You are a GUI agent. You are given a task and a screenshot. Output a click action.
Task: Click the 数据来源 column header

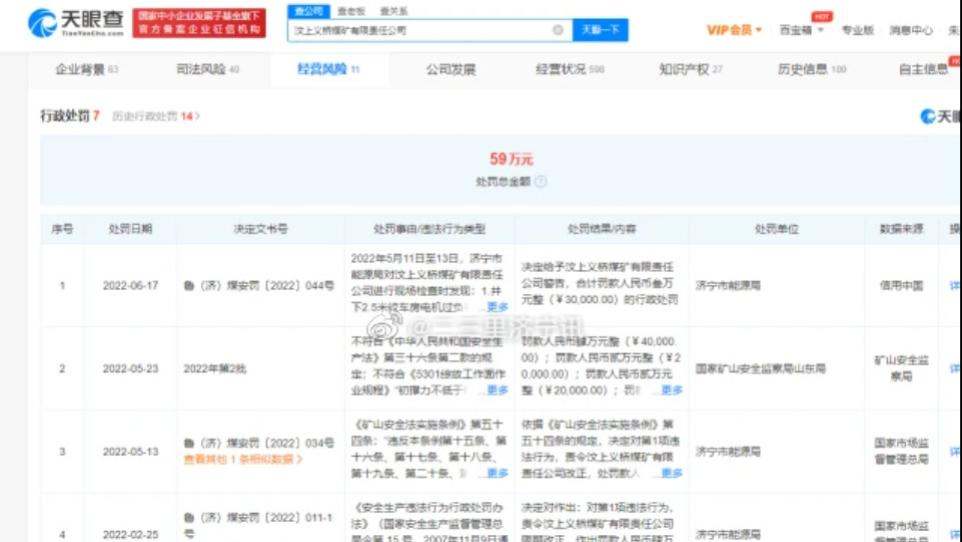point(901,229)
